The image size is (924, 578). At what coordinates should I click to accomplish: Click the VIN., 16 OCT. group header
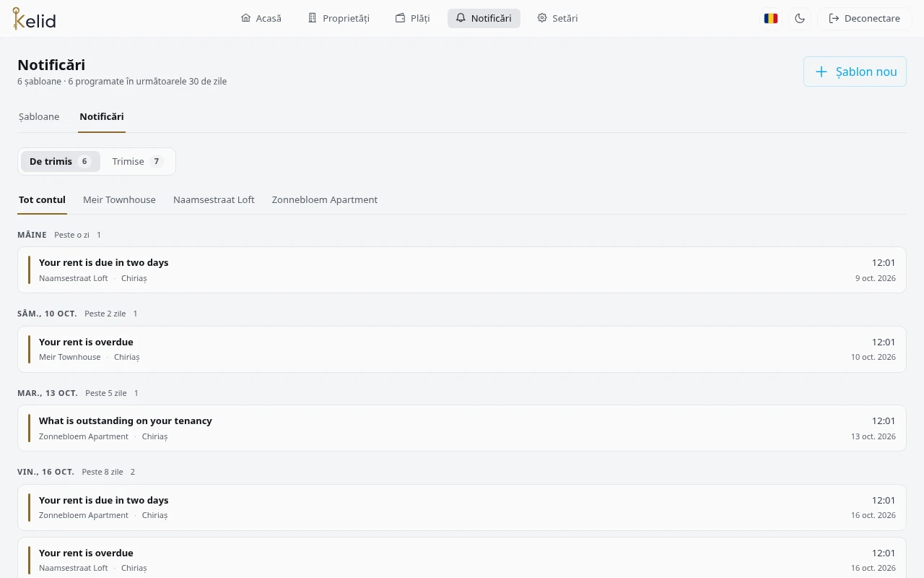click(x=45, y=472)
